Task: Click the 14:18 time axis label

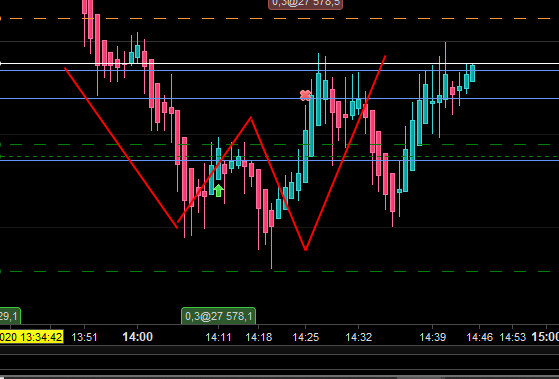Action: tap(258, 337)
